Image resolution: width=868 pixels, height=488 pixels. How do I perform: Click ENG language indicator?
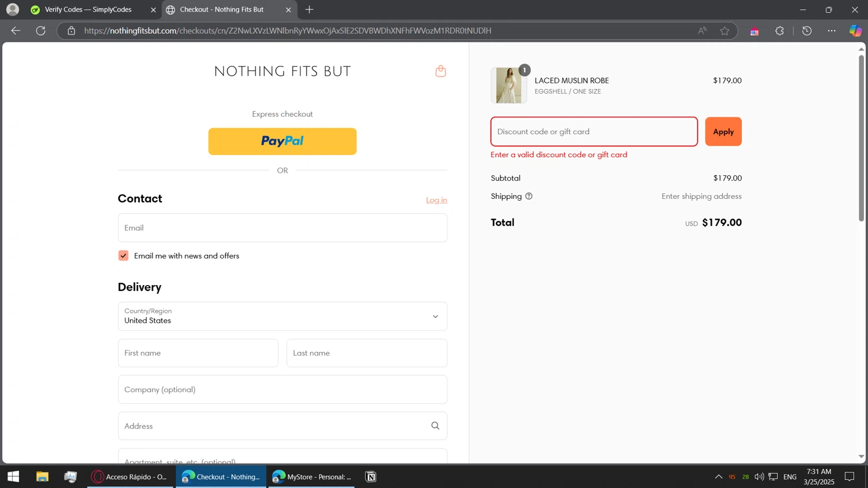(x=790, y=477)
